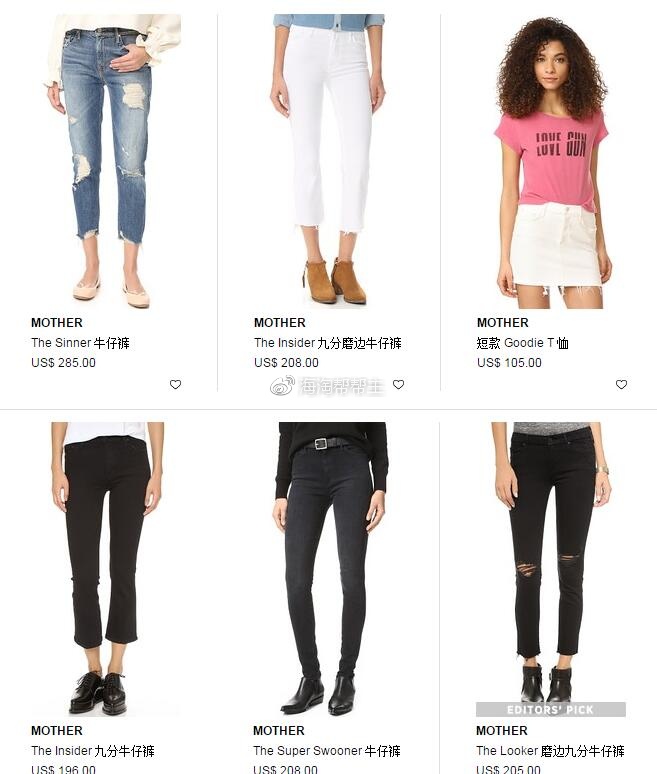Add Goodie T-shirt to wishlist heart
The image size is (657, 774).
(621, 385)
